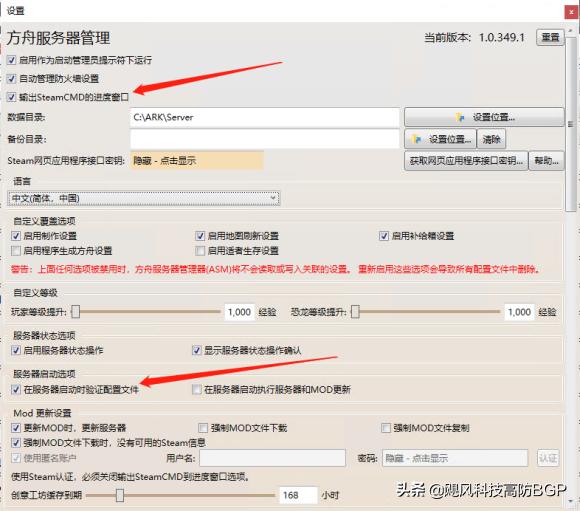Click the 方舟服务器管理 heading
The width and height of the screenshot is (580, 511).
[58, 38]
